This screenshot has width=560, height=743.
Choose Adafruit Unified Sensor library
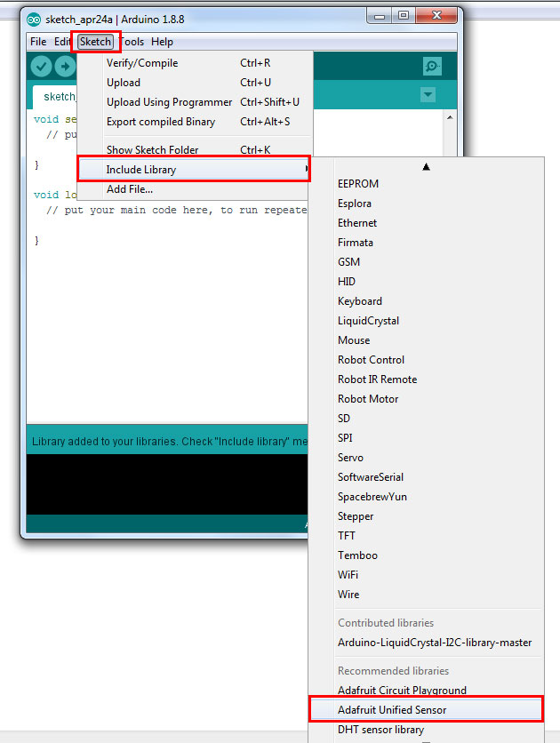426,709
